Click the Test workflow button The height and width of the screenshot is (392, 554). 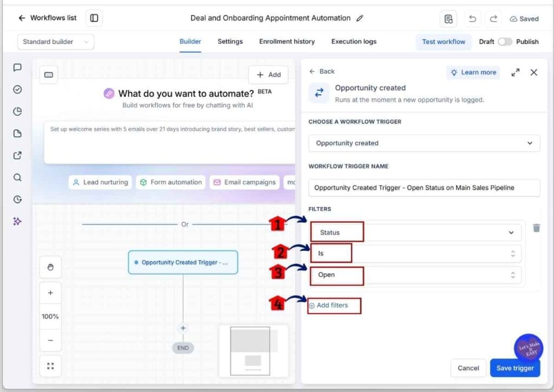tap(444, 42)
